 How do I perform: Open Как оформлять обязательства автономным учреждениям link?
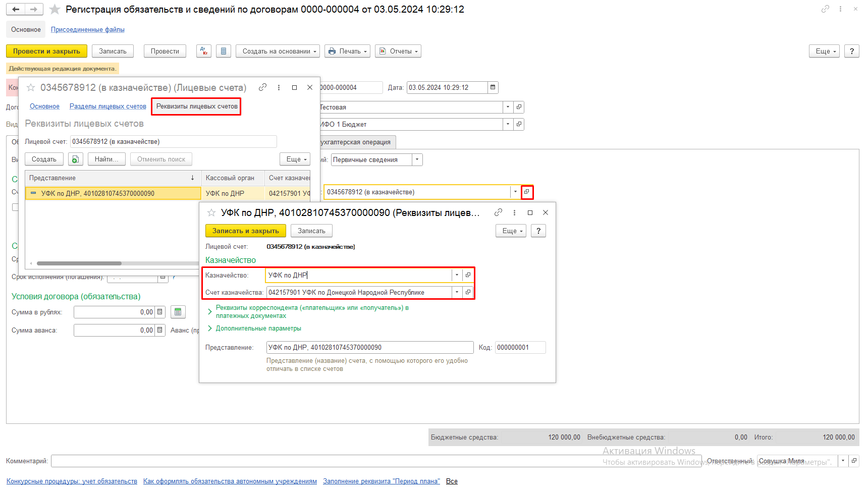pos(230,481)
